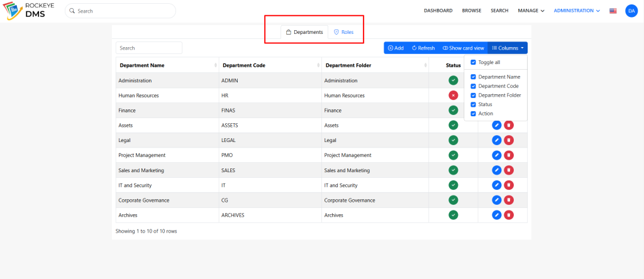
Task: Open Search in the top navigation
Action: 499,11
